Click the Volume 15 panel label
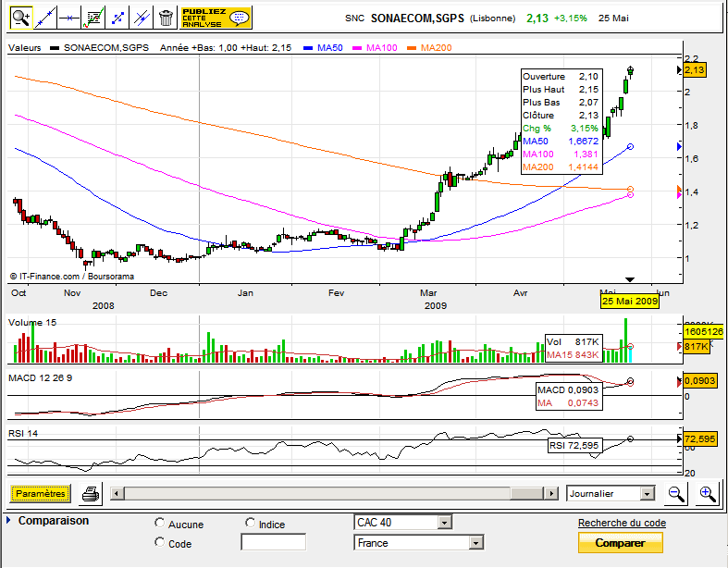 tap(32, 322)
